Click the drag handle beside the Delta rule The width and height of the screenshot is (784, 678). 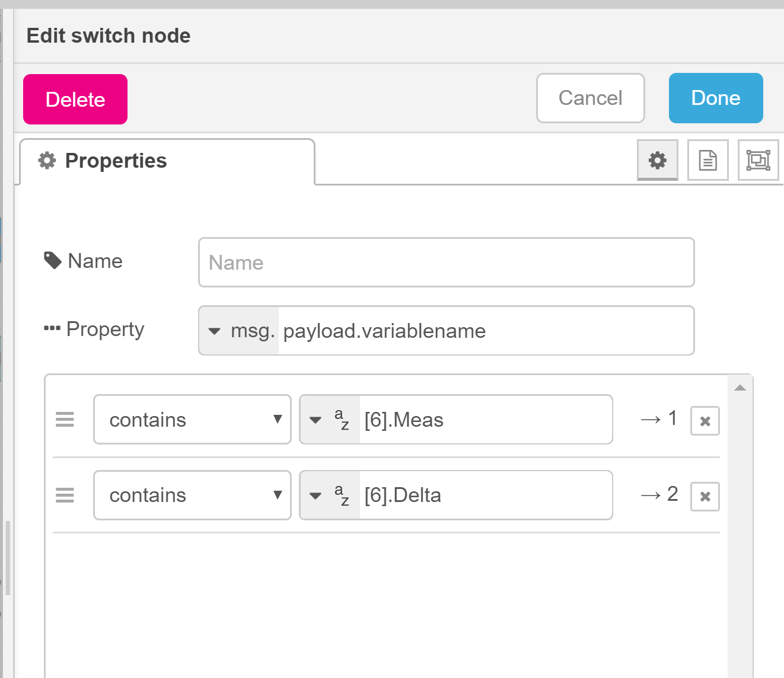[x=65, y=495]
